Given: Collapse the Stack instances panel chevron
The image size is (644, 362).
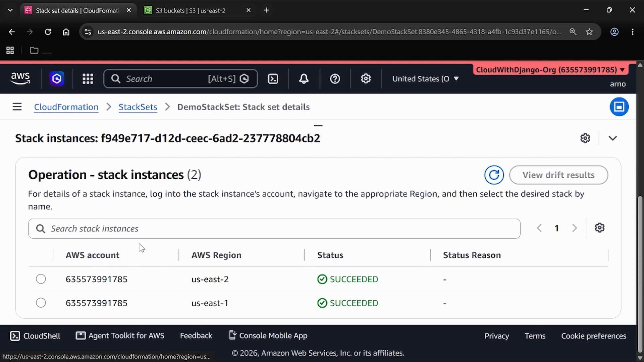Looking at the screenshot, I should [613, 138].
